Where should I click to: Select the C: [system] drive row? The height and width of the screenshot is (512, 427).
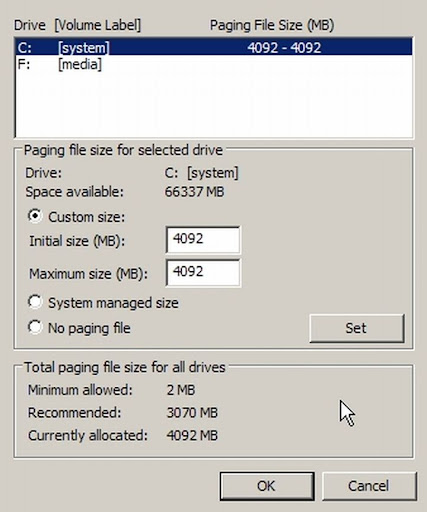point(214,48)
